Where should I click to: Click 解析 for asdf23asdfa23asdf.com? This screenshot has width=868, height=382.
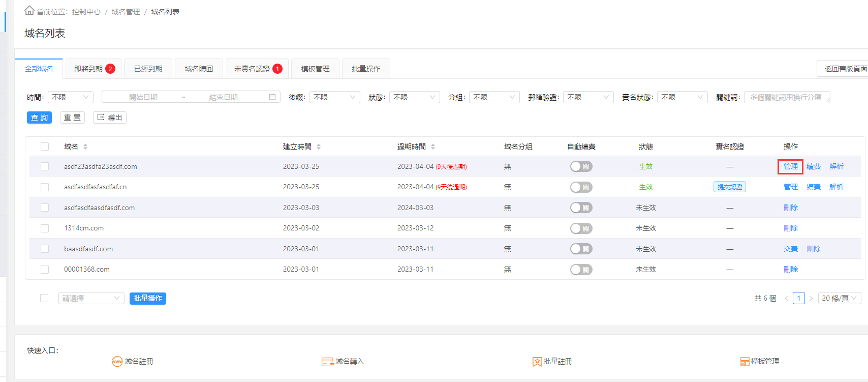(836, 166)
